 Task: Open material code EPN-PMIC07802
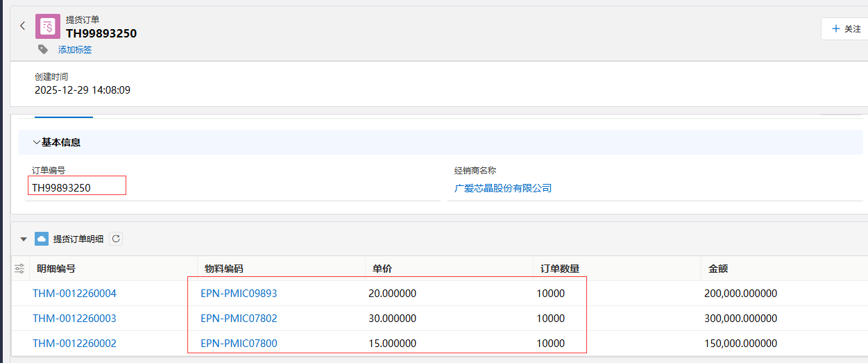[239, 319]
